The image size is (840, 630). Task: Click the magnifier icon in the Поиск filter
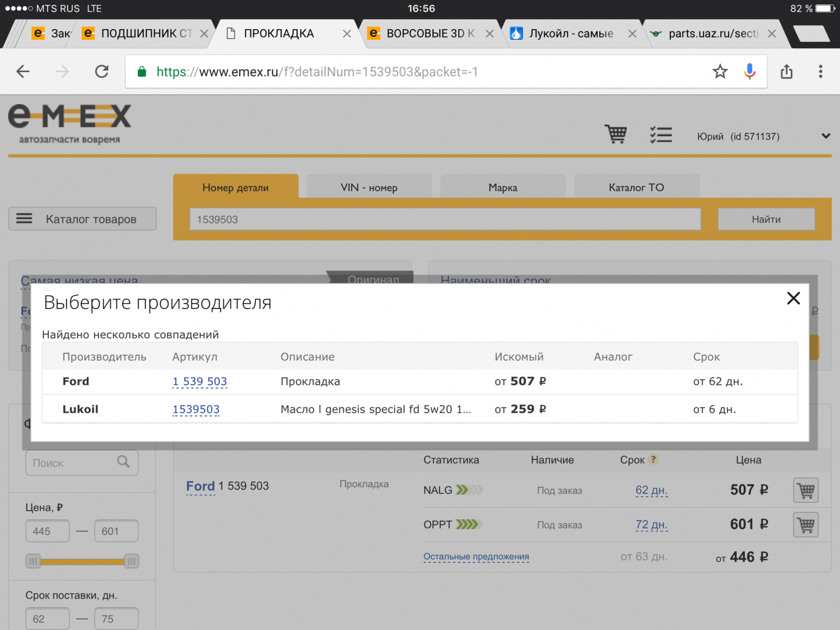point(123,462)
